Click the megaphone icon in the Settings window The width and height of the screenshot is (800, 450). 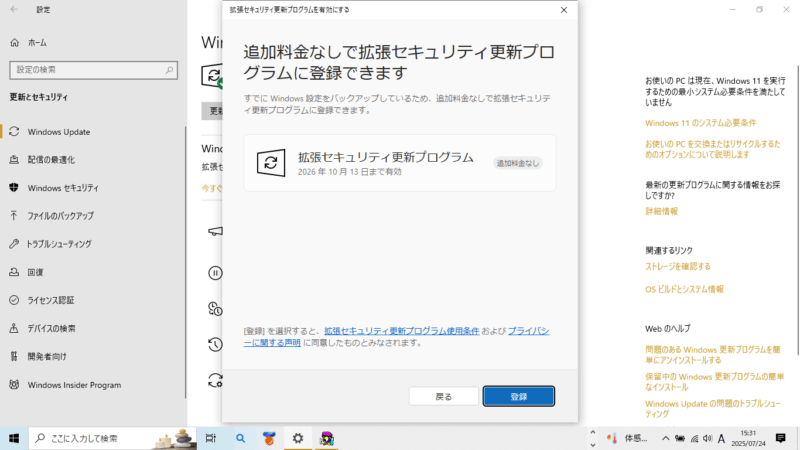(215, 231)
